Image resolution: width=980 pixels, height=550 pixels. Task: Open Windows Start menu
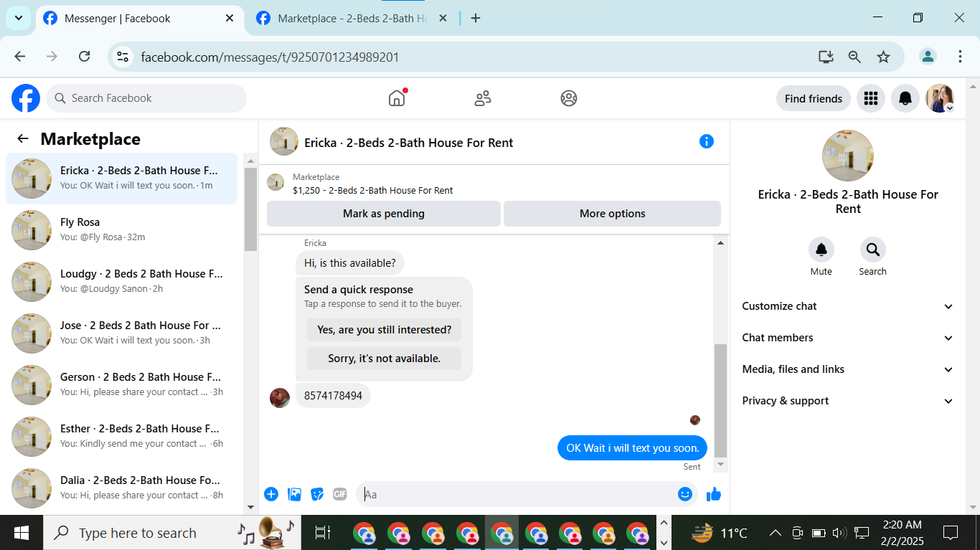coord(22,533)
